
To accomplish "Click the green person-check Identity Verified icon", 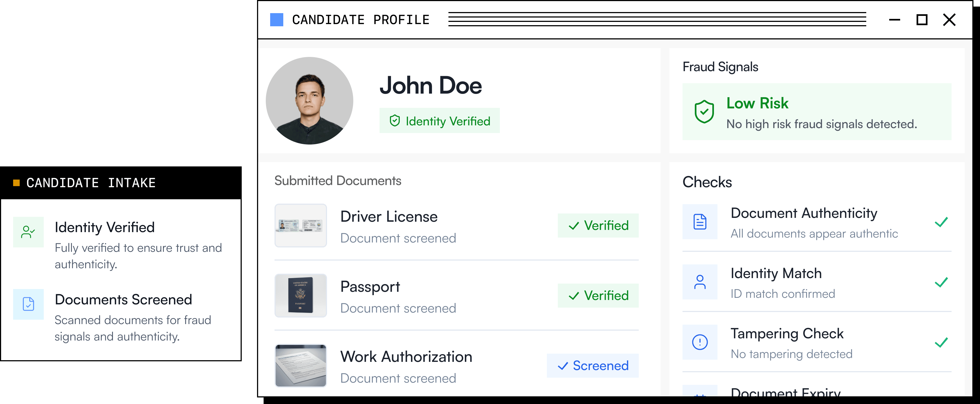I will click(28, 232).
